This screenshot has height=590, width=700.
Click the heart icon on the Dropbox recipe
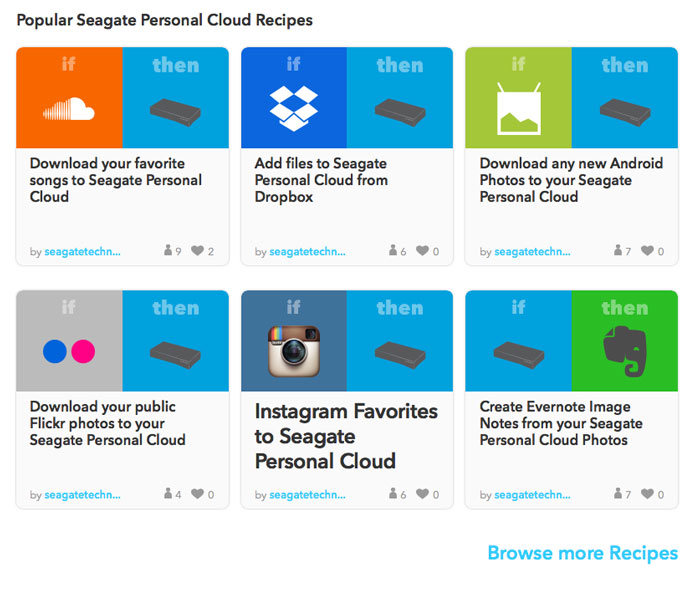[422, 250]
